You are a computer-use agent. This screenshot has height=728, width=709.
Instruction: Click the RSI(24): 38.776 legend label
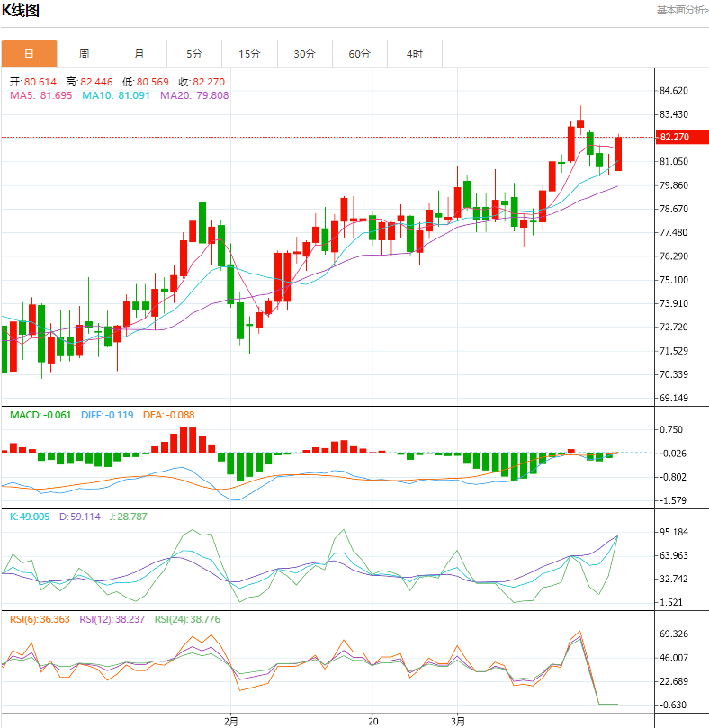187,619
